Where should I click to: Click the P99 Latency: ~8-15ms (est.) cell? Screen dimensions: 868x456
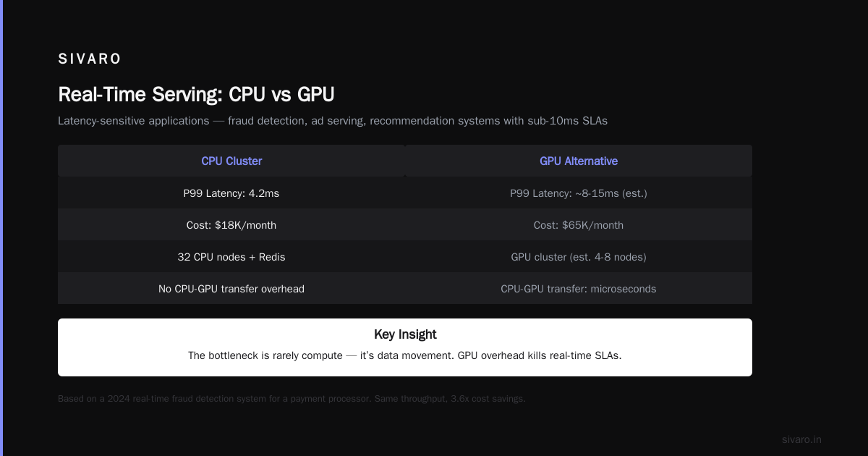(x=579, y=193)
